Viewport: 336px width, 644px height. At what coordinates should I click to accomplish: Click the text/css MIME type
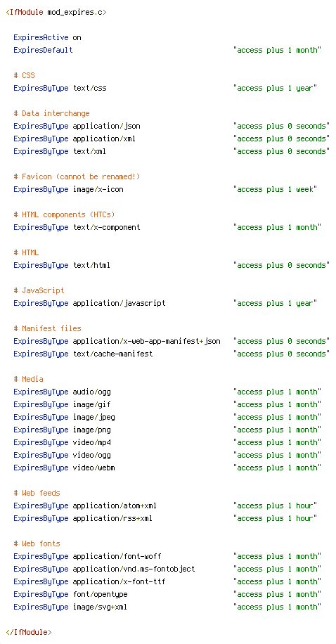pyautogui.click(x=89, y=88)
